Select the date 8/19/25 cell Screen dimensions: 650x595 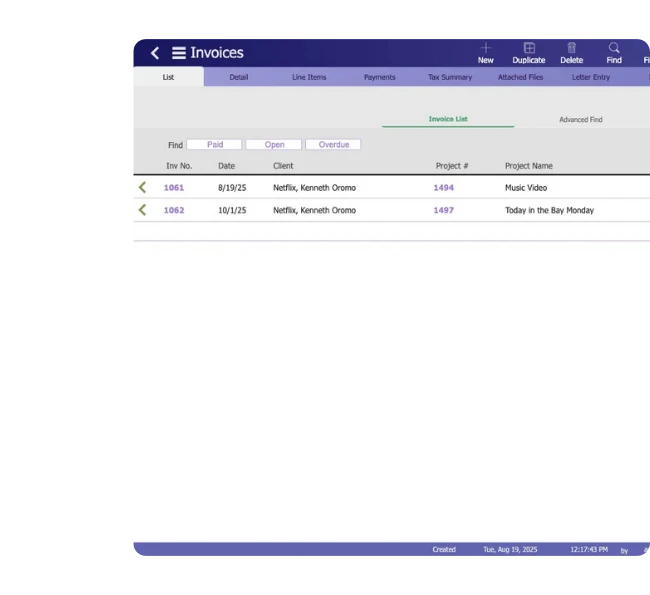(232, 188)
